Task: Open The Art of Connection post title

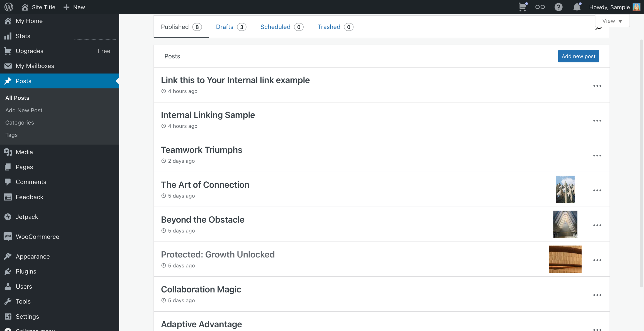Action: 205,185
